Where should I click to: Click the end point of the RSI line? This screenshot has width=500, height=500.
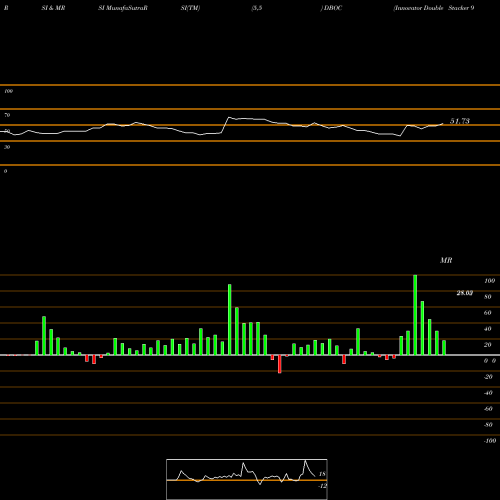pos(443,124)
